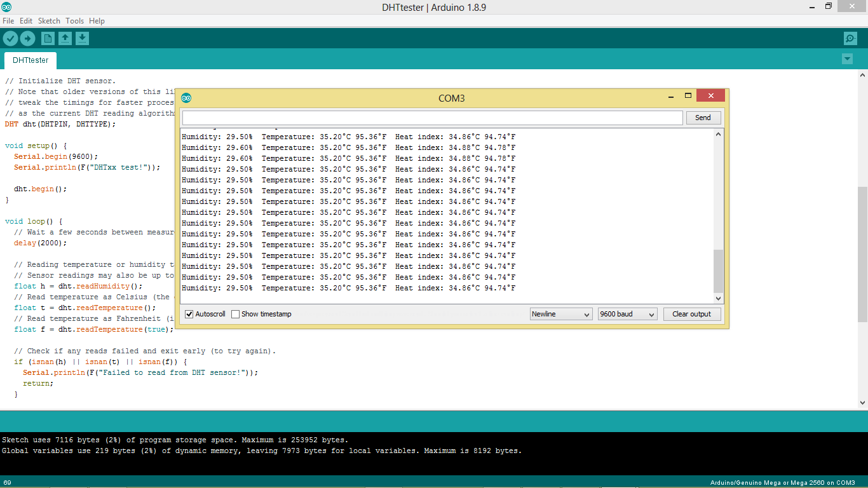Click 'Sketch uses 7116 bytes' console line
Viewport: 868px width, 488px height.
point(175,440)
